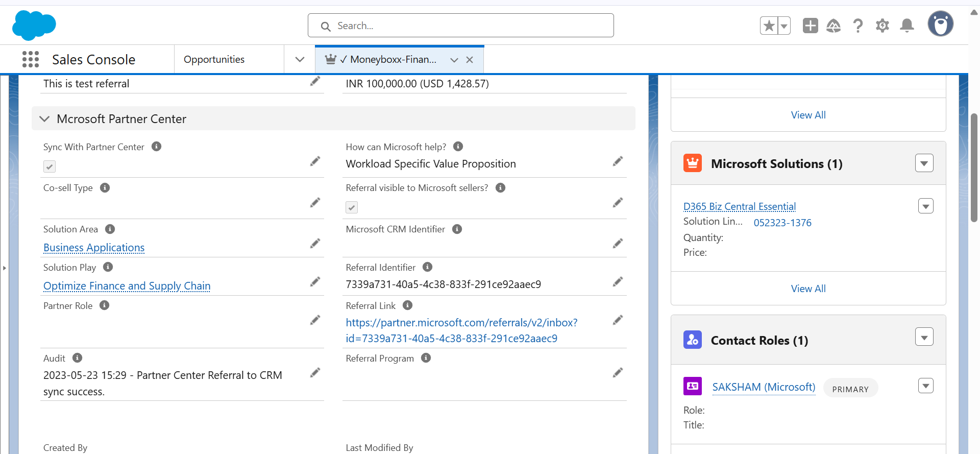
Task: Open Trailhead guidance icon
Action: pos(834,25)
